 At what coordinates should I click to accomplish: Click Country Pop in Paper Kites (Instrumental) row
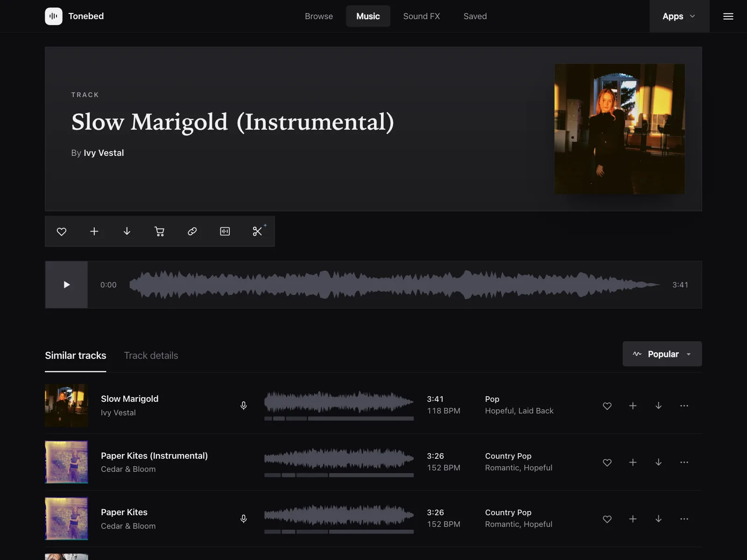pyautogui.click(x=508, y=456)
